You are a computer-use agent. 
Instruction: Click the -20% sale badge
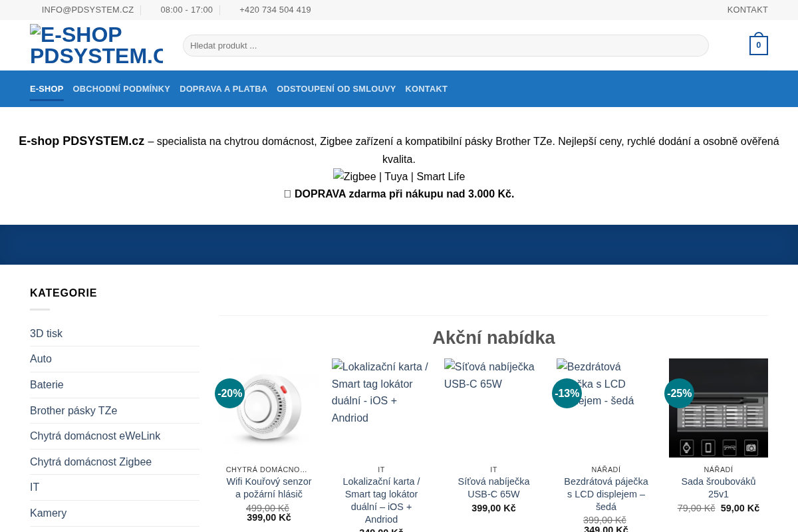[229, 393]
